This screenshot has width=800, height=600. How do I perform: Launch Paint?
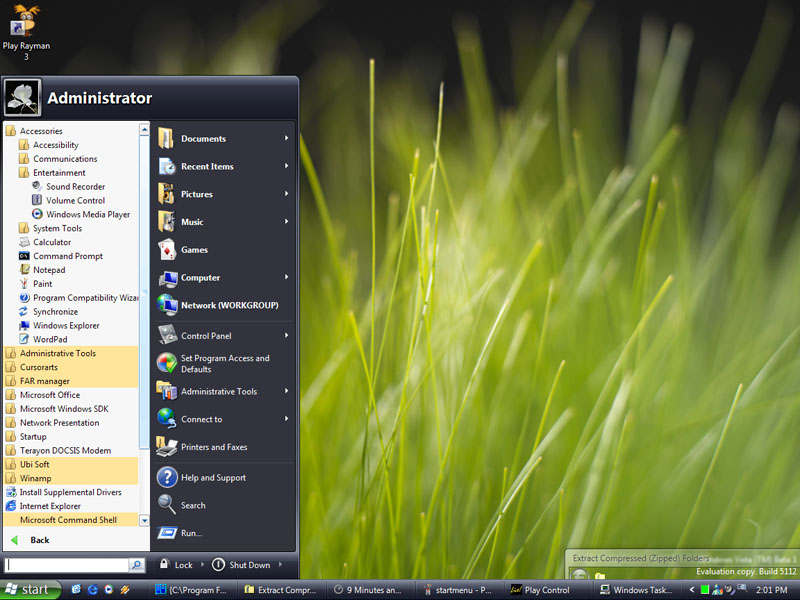tap(36, 284)
